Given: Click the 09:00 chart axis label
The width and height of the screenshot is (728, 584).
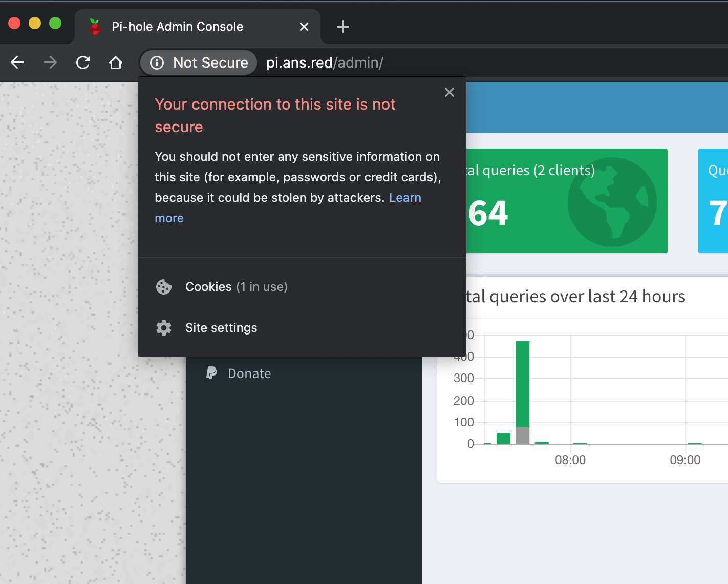Looking at the screenshot, I should coord(685,460).
